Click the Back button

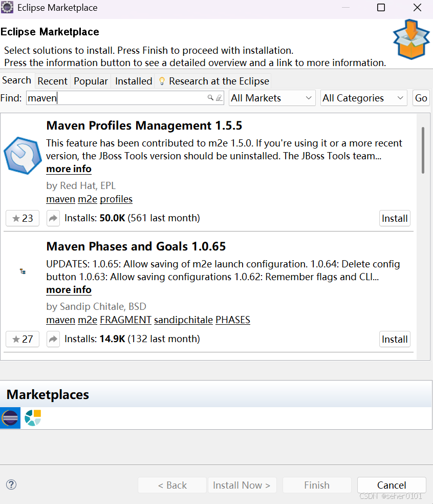coord(172,485)
